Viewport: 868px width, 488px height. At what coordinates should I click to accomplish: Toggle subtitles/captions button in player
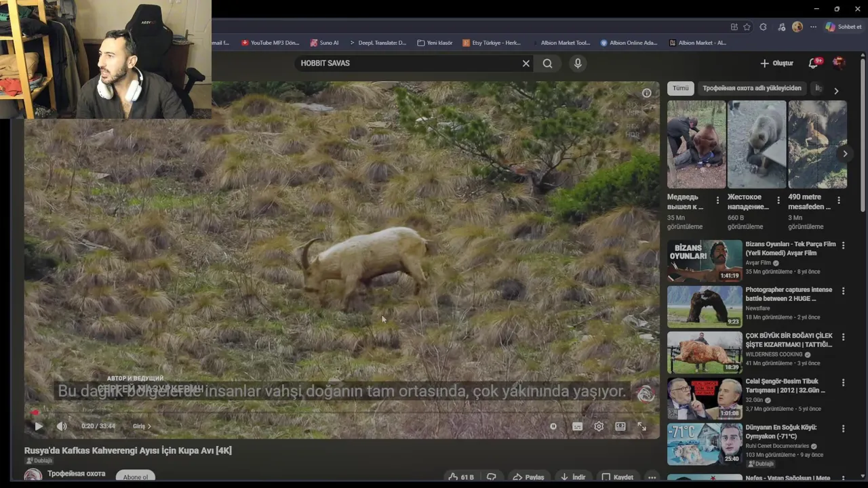point(577,426)
